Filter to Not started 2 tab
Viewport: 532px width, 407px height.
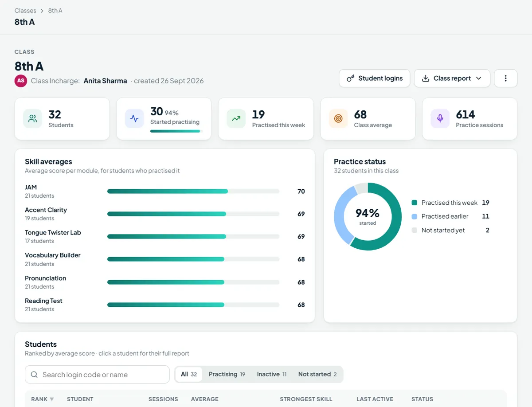(x=317, y=374)
